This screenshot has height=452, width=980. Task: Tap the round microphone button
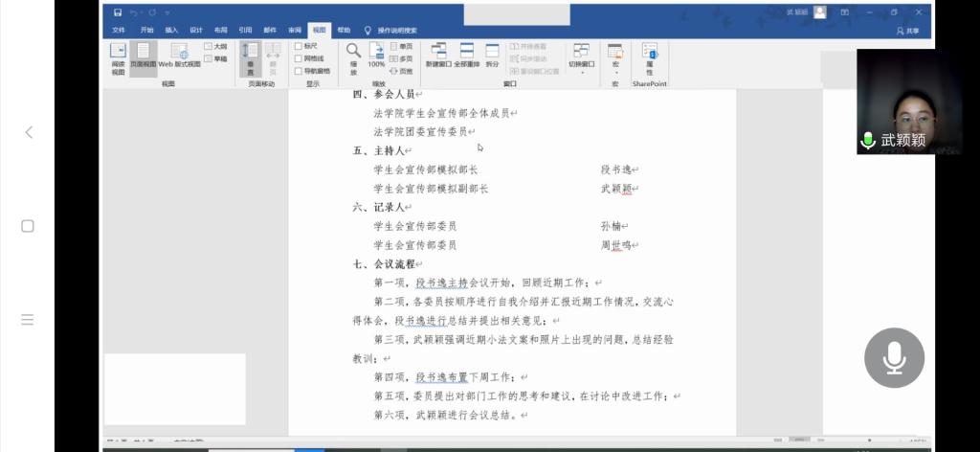(x=894, y=358)
